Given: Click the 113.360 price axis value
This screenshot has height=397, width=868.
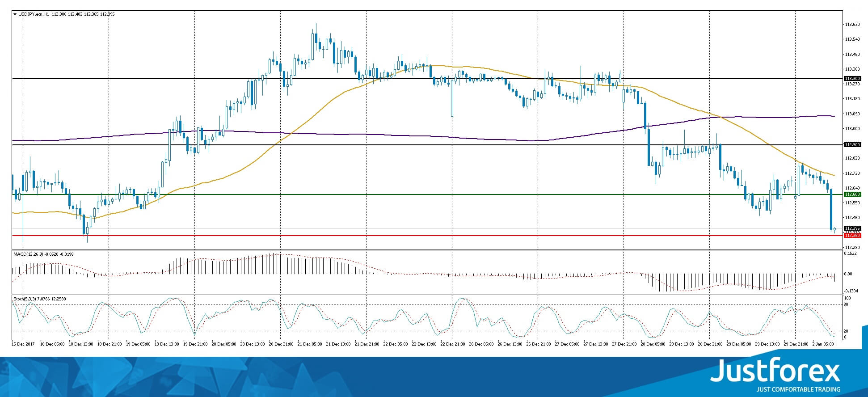Looking at the screenshot, I should point(852,69).
